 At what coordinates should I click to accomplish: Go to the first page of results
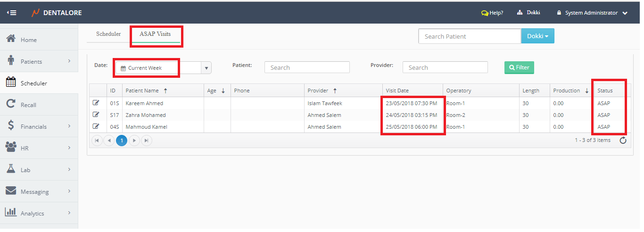click(x=97, y=140)
